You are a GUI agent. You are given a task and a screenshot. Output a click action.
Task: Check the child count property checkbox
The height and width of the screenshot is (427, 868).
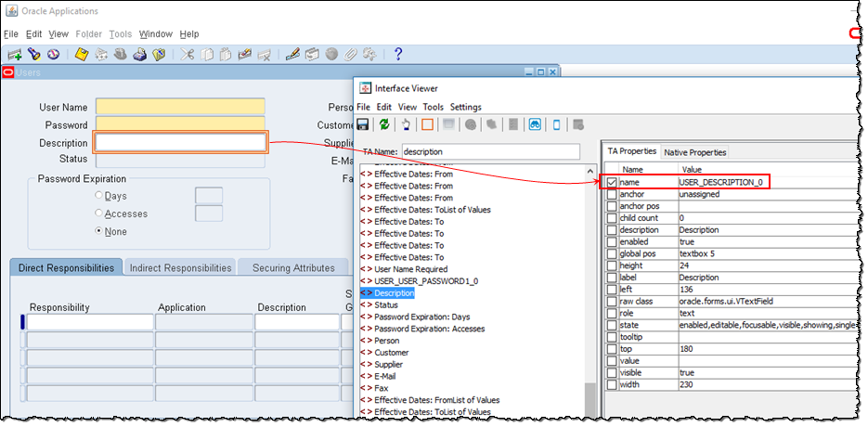tap(612, 218)
